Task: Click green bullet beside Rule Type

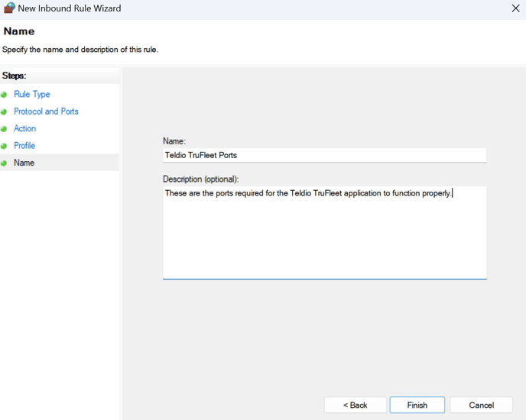Action: pyautogui.click(x=4, y=95)
